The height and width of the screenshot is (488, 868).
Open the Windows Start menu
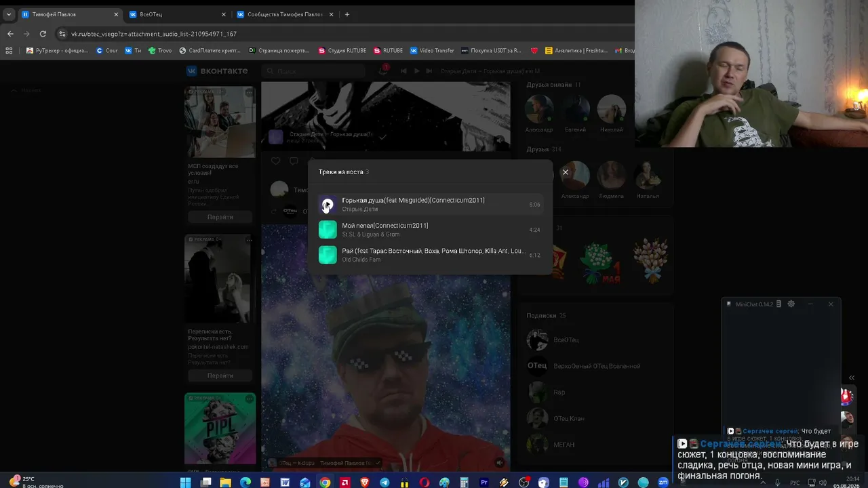186,483
